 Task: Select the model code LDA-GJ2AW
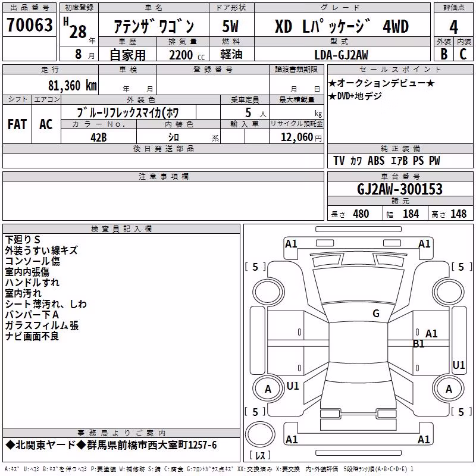[341, 55]
